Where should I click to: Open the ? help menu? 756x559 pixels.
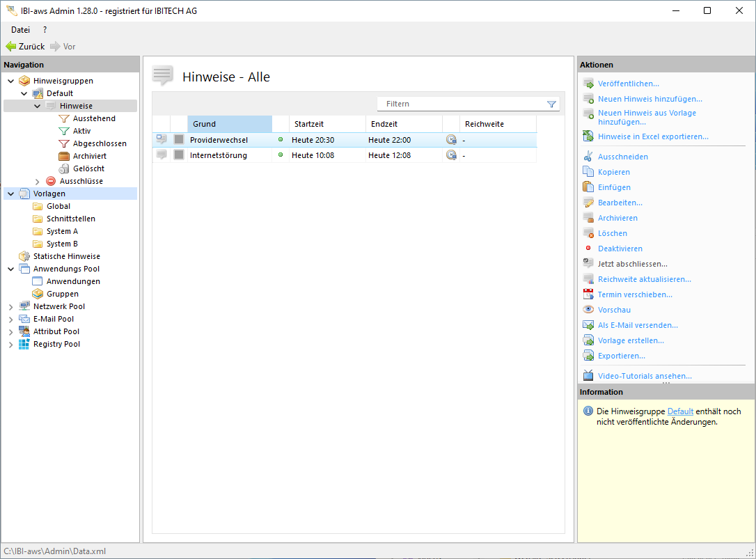coord(45,30)
